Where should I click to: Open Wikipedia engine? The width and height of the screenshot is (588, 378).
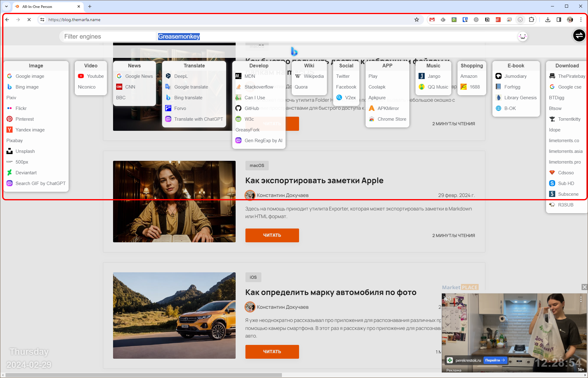pyautogui.click(x=309, y=76)
